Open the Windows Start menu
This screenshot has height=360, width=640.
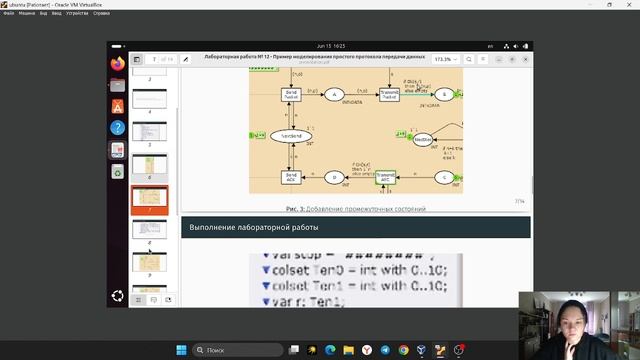tap(181, 350)
